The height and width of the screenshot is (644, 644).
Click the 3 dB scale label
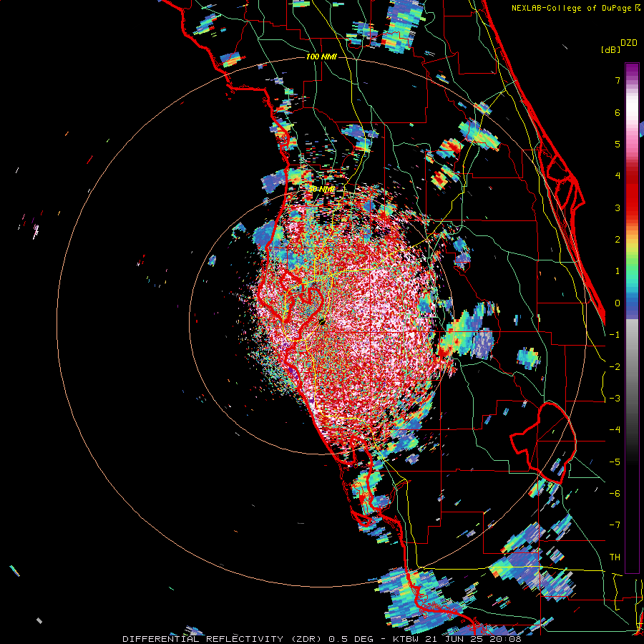618,208
